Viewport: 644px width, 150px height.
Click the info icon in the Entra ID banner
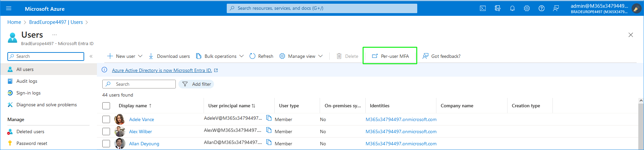(x=104, y=70)
